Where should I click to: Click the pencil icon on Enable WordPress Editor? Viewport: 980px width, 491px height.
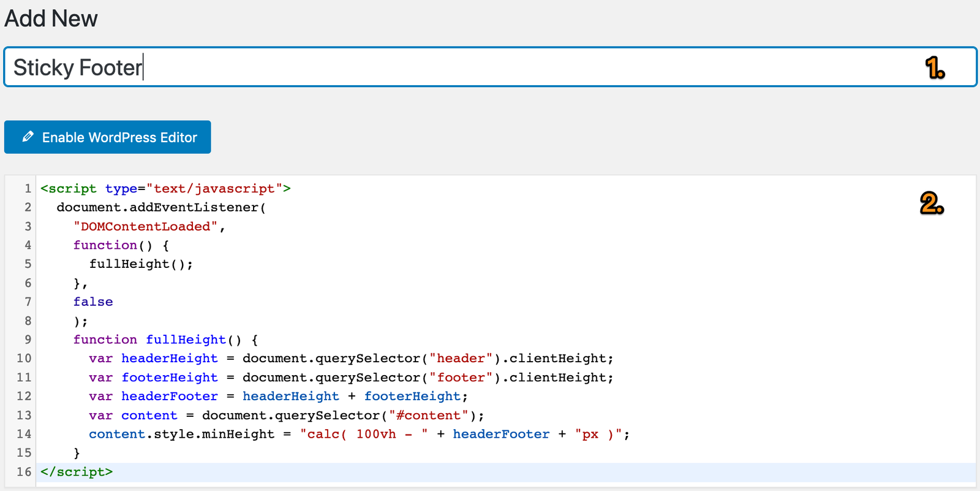tap(28, 137)
